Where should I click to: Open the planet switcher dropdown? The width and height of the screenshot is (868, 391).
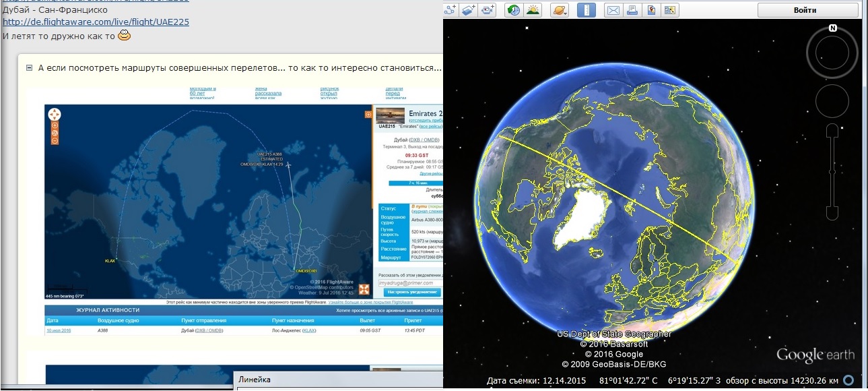560,9
